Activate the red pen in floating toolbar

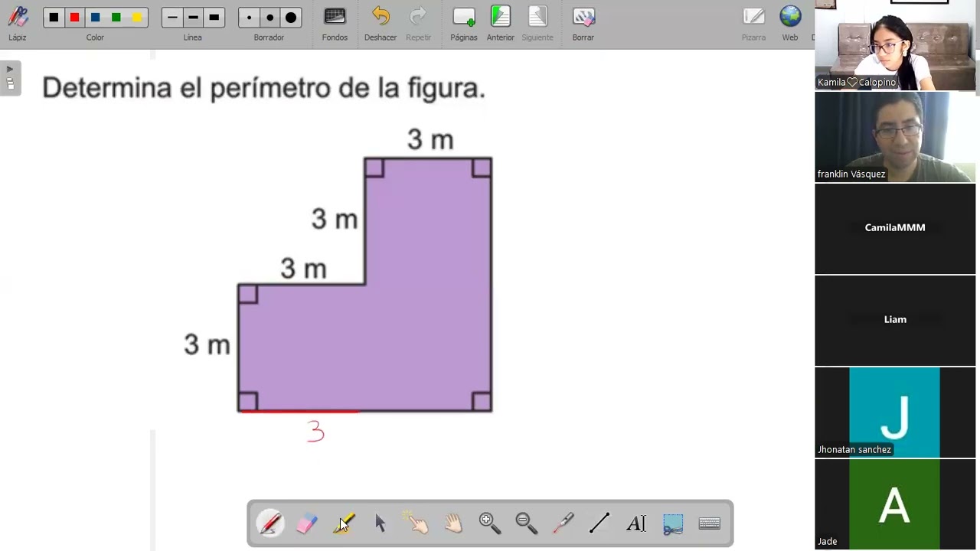click(269, 523)
